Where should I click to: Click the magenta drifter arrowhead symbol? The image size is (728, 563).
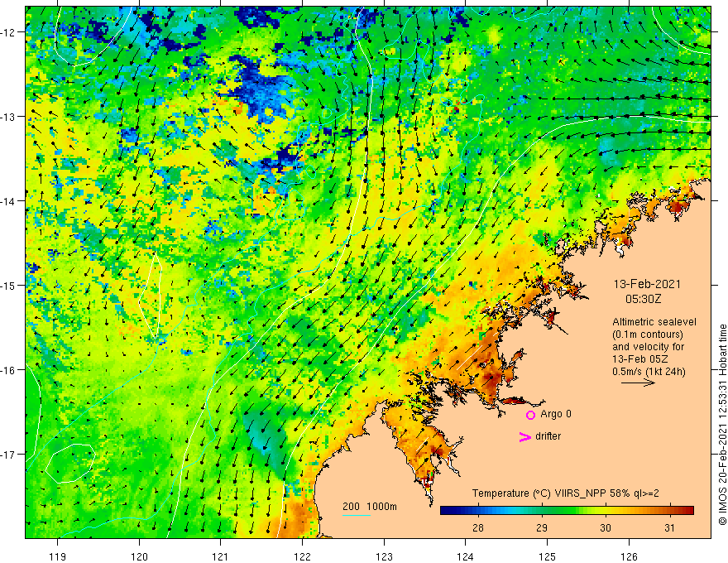tap(524, 436)
